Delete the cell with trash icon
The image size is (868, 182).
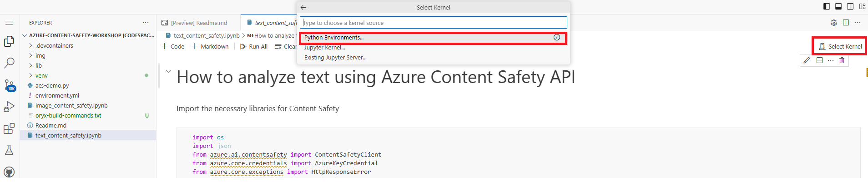pyautogui.click(x=842, y=60)
